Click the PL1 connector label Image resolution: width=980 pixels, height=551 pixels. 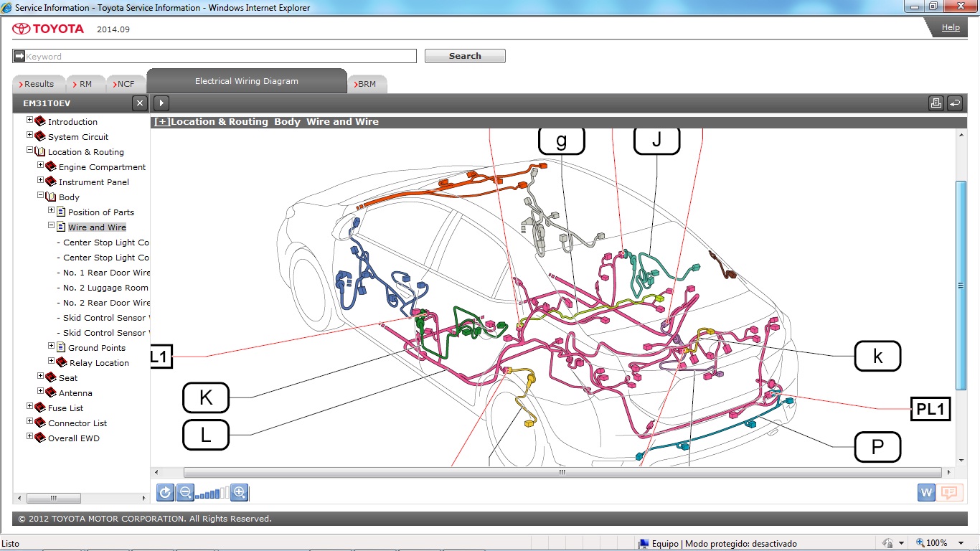[930, 409]
